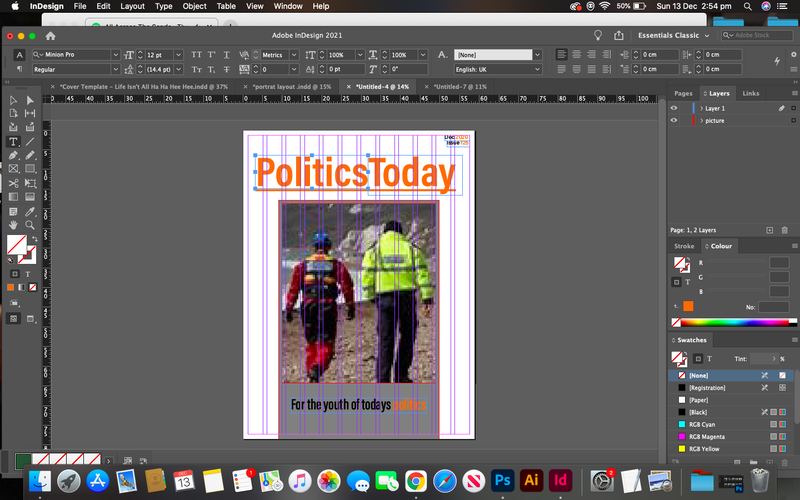Toggle visibility eye for Layer 1
The width and height of the screenshot is (800, 500).
pyautogui.click(x=673, y=108)
